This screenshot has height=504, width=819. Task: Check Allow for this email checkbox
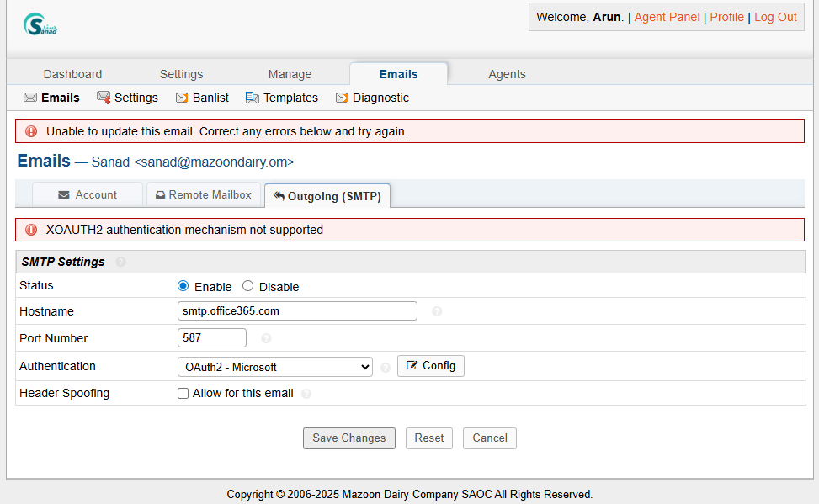click(x=183, y=394)
